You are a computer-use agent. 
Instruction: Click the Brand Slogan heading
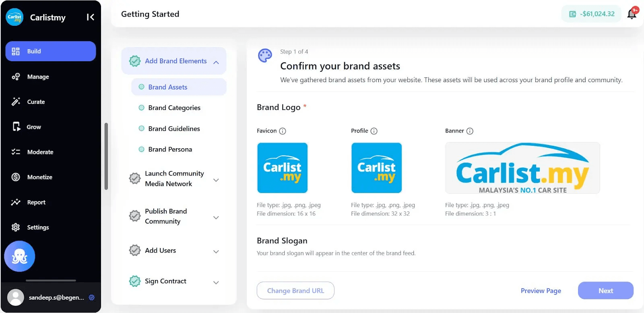point(282,240)
